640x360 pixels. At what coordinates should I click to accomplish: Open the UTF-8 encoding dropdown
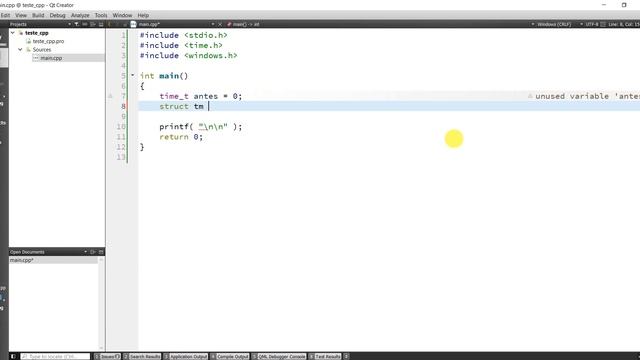589,24
